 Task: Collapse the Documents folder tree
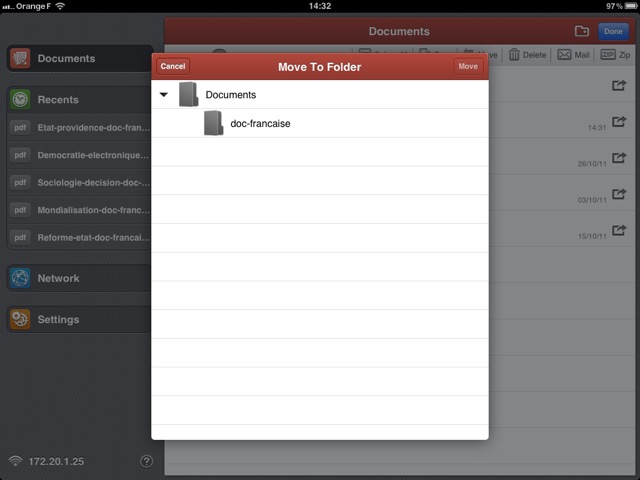tap(164, 95)
